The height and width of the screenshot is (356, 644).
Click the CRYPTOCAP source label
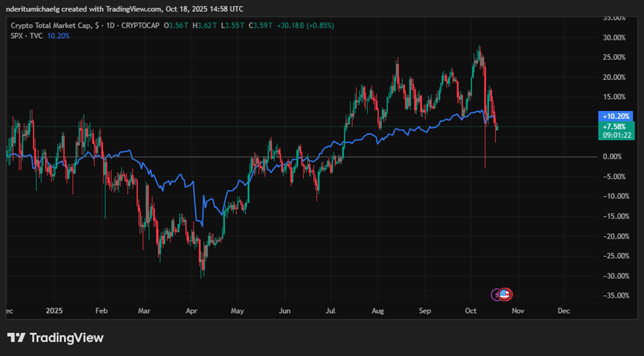140,26
